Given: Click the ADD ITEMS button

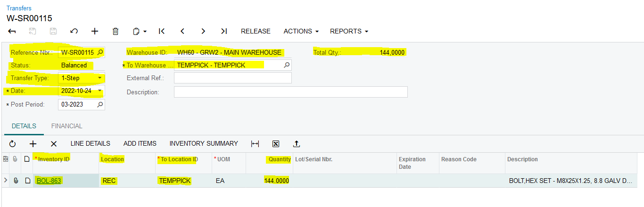Looking at the screenshot, I should (x=140, y=143).
